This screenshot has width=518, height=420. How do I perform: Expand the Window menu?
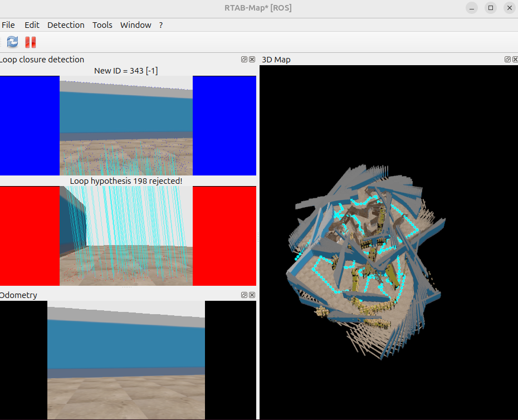pos(135,25)
